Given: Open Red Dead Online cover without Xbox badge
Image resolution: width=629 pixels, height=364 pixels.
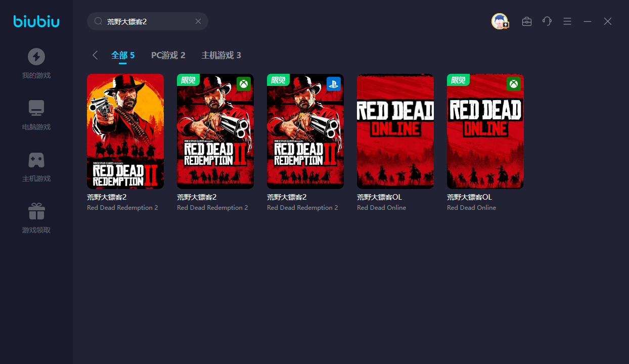Looking at the screenshot, I should coord(395,131).
